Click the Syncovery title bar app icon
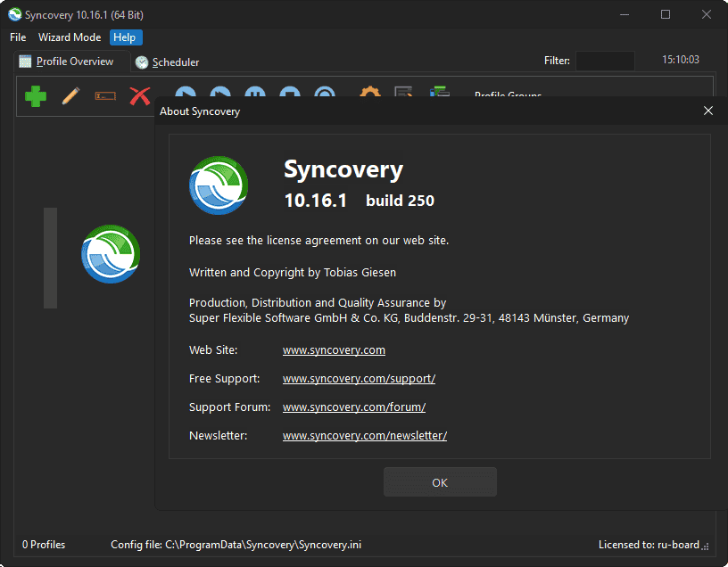 pyautogui.click(x=15, y=14)
